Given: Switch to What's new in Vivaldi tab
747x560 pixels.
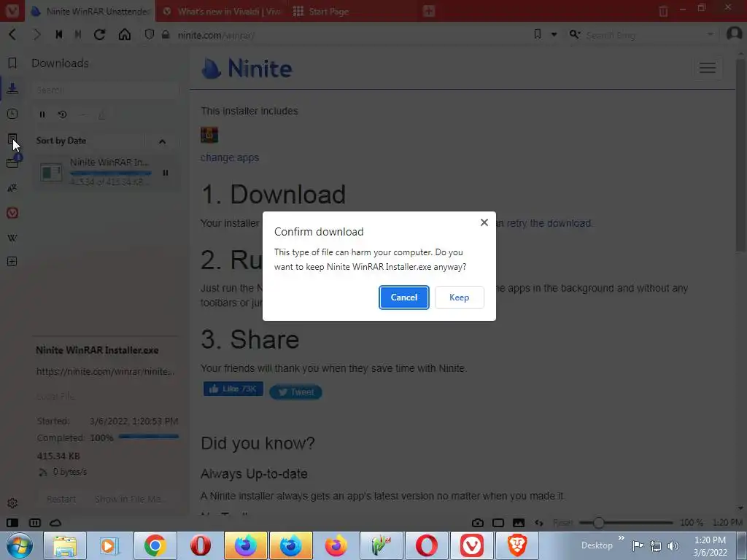Looking at the screenshot, I should point(222,12).
